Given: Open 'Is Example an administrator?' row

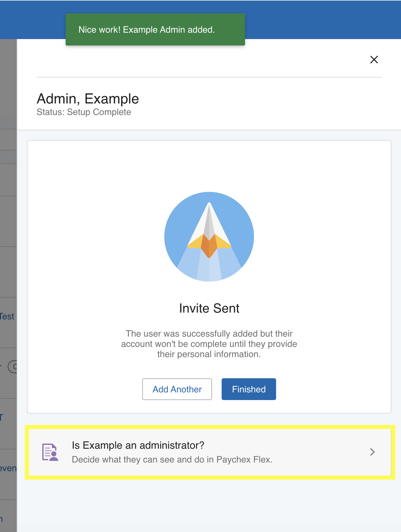Looking at the screenshot, I should [x=210, y=452].
